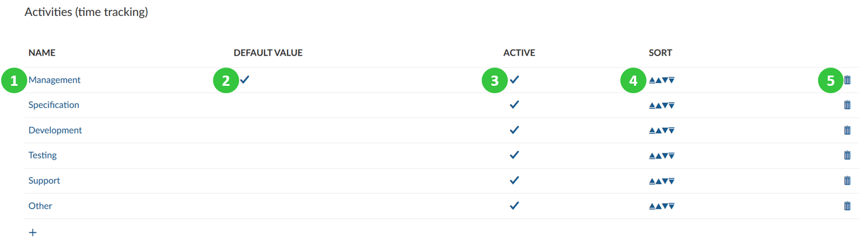The image size is (868, 246).
Task: Open the Support activity entry
Action: 44,181
